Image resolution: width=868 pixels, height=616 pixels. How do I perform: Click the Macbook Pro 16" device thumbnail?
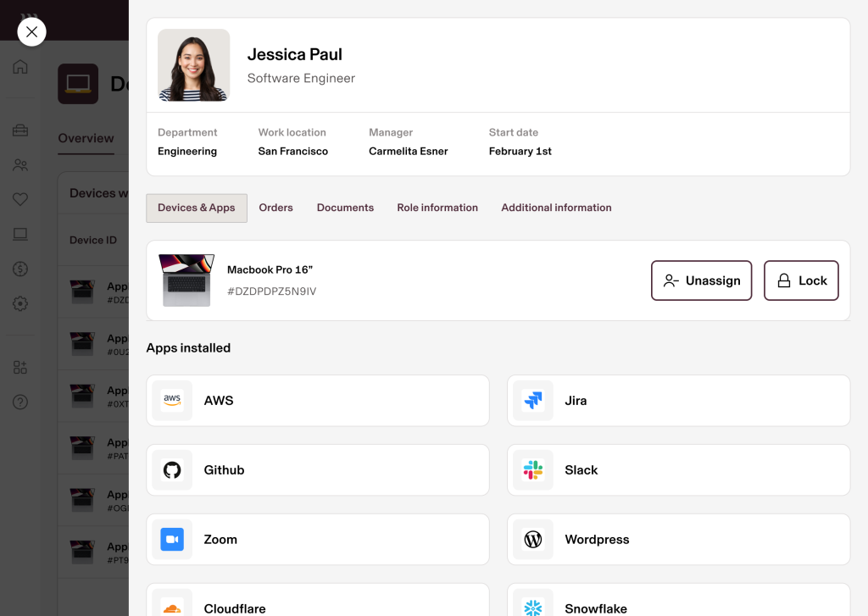186,280
